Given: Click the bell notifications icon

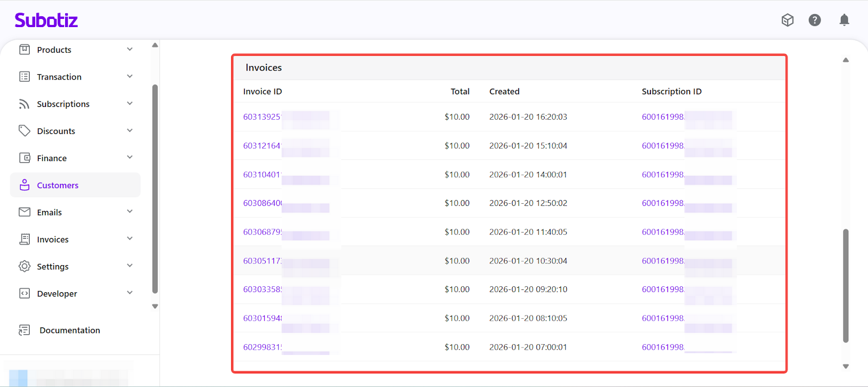Looking at the screenshot, I should [844, 20].
